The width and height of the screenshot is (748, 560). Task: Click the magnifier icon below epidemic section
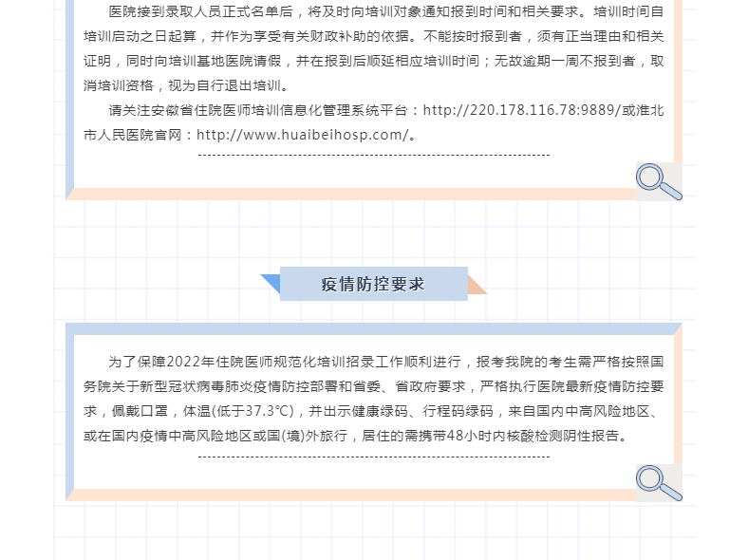click(659, 483)
